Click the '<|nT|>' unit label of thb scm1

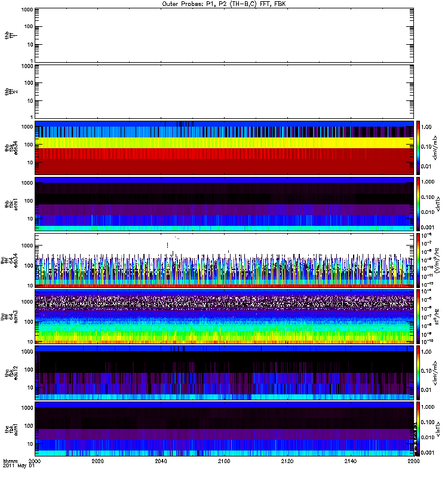(x=438, y=204)
